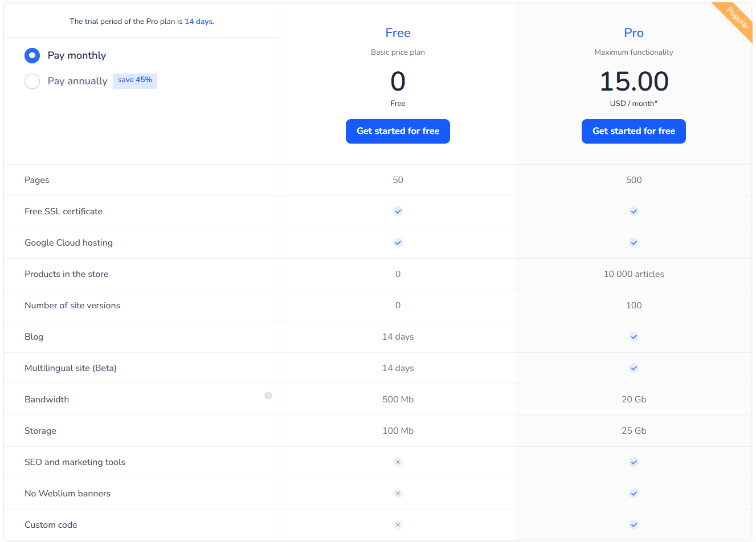The width and height of the screenshot is (756, 542).
Task: Select the Pay annually radio button
Action: 32,81
